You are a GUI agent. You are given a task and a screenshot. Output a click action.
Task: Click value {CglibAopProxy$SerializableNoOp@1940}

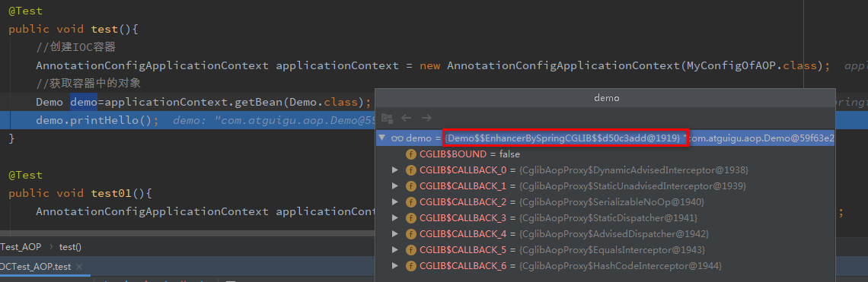tap(611, 202)
